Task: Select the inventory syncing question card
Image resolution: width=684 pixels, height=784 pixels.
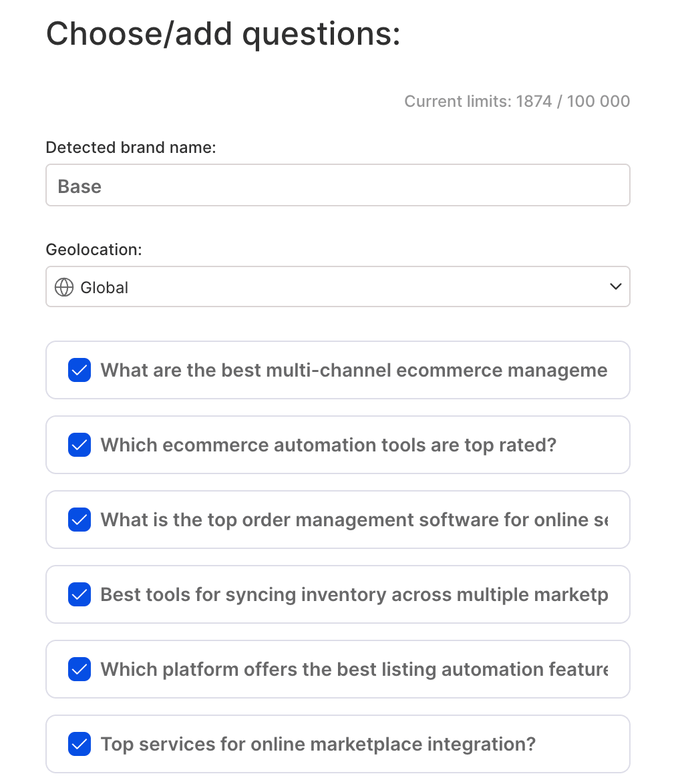Action: 337,594
